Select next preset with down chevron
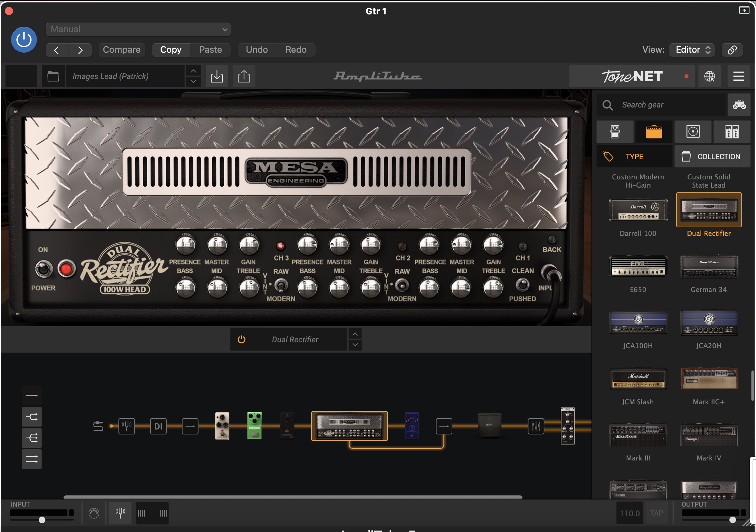 193,81
